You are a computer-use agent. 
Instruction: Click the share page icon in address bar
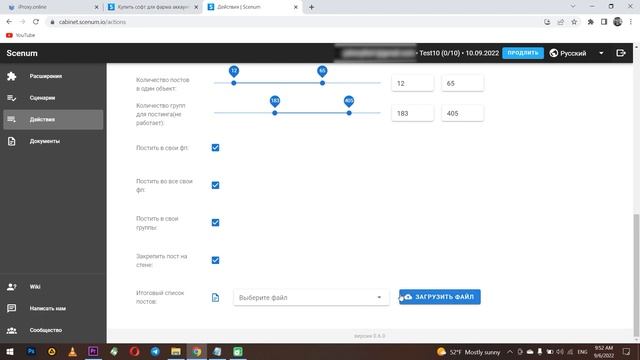pyautogui.click(x=561, y=22)
